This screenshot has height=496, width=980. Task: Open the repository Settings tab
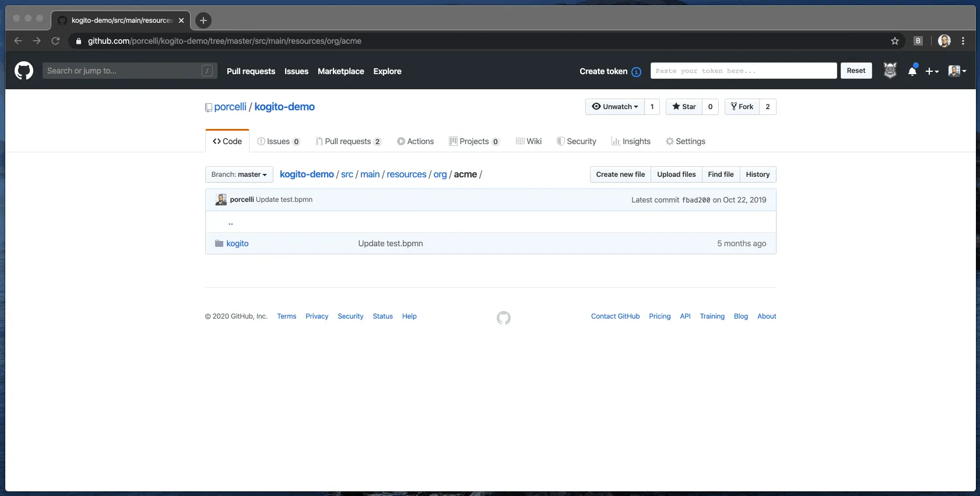686,141
